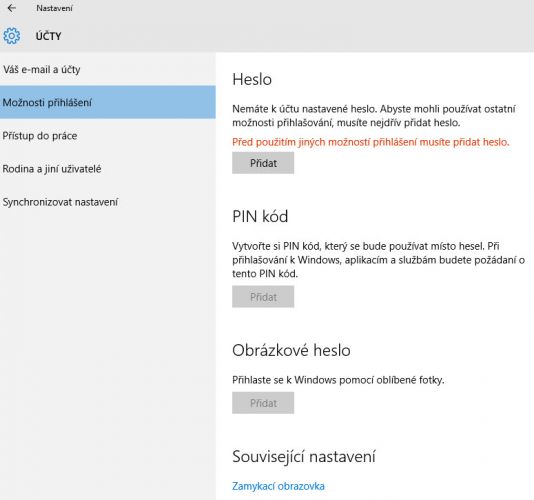Screen dimensions: 534x500
Task: Click the blue settings gear icon
Action: (12, 36)
